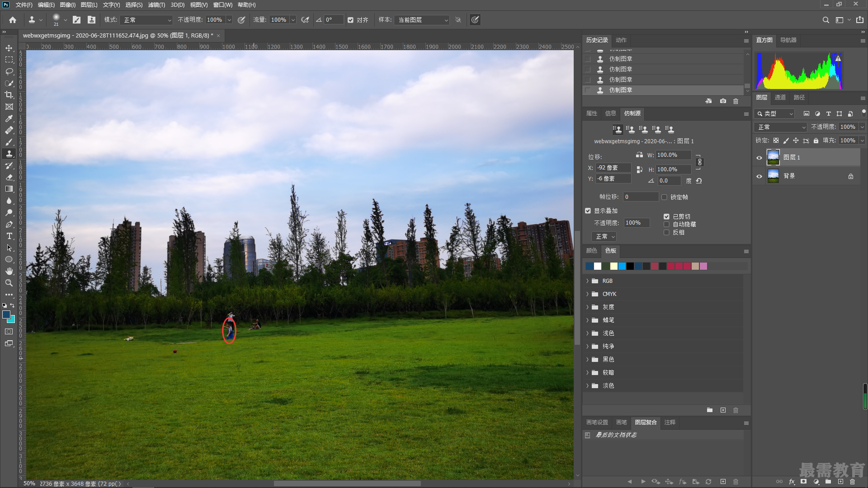Switch to the 路径 tab
Screen dimensions: 868x488
799,98
